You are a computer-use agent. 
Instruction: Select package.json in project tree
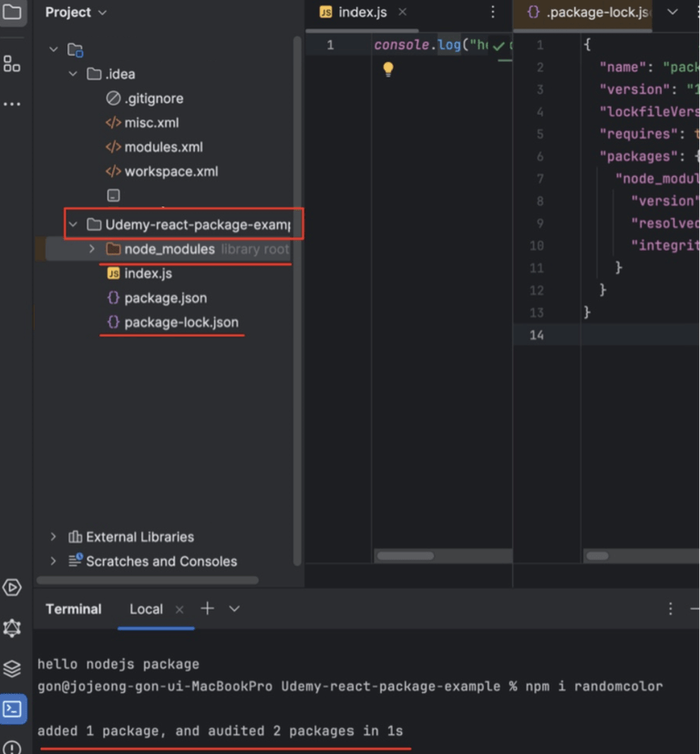pyautogui.click(x=165, y=298)
